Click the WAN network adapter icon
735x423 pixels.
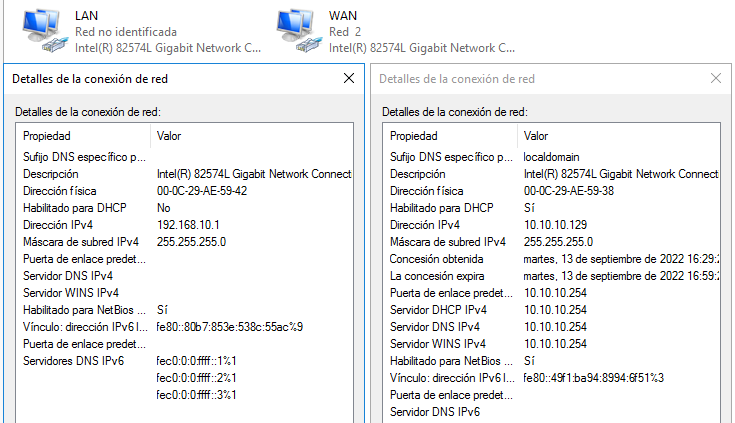tap(297, 30)
